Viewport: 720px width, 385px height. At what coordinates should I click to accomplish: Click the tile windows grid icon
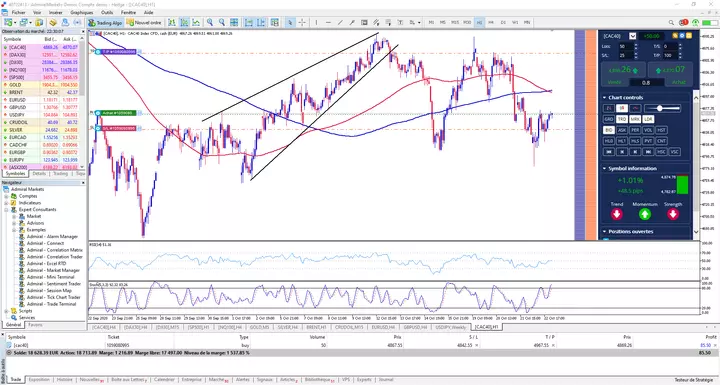[x=234, y=22]
